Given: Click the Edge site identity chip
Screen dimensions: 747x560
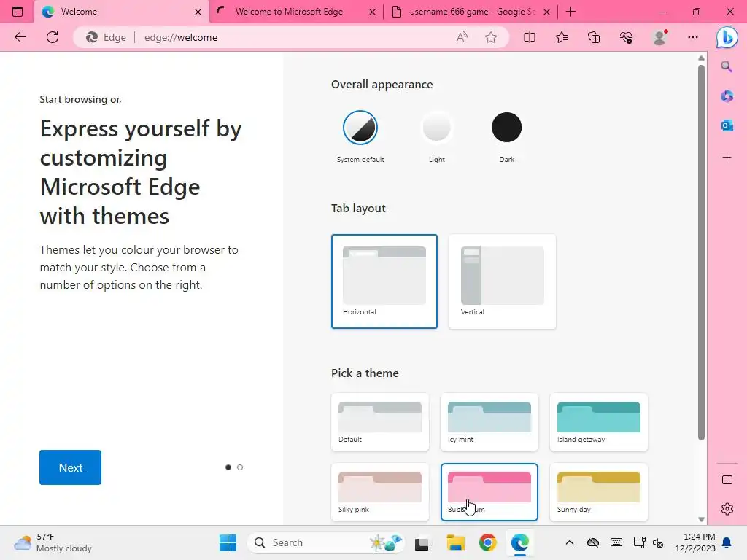Looking at the screenshot, I should 106,37.
